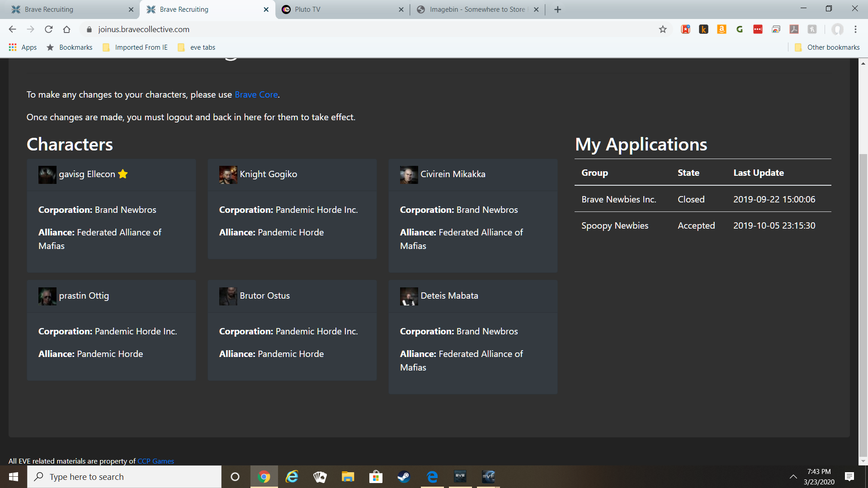Image resolution: width=868 pixels, height=488 pixels.
Task: Click page scrollbar down arrow
Action: pos(863,461)
